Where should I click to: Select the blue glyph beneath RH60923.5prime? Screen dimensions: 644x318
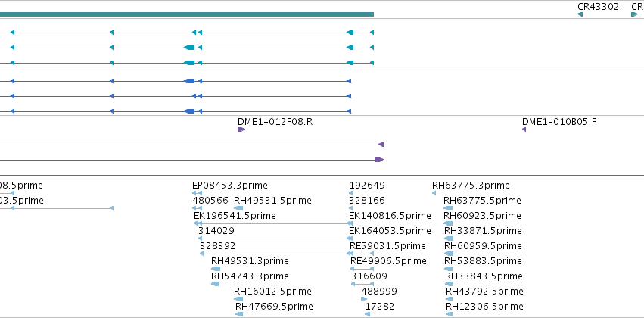[448, 223]
